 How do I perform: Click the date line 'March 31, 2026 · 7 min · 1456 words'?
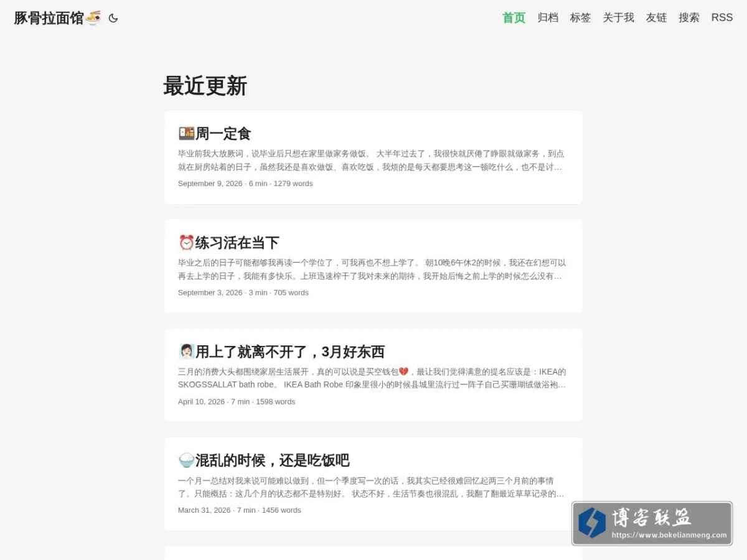point(240,510)
